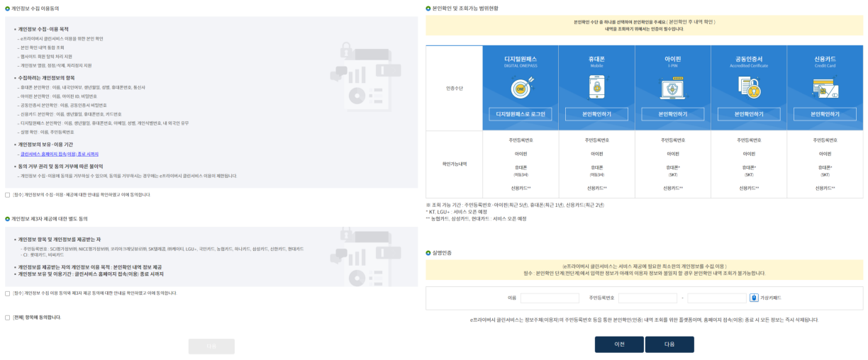Click 신용카드** in the 신용카드 column

coord(825,189)
